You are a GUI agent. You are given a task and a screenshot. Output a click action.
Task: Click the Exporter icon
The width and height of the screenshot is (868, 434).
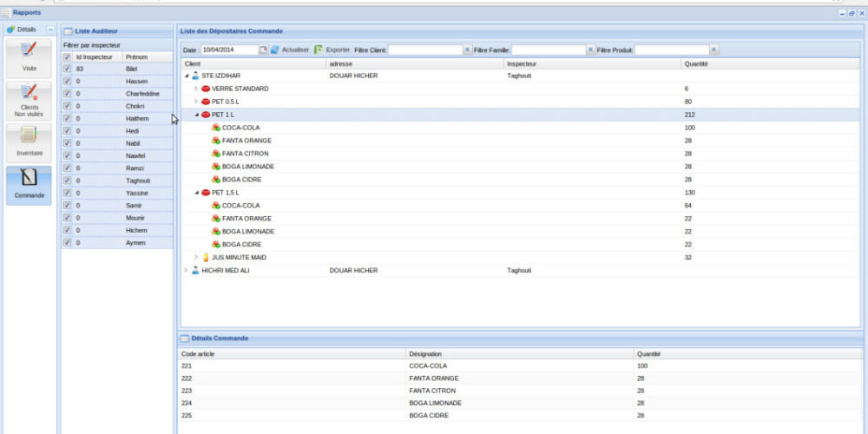tap(319, 50)
